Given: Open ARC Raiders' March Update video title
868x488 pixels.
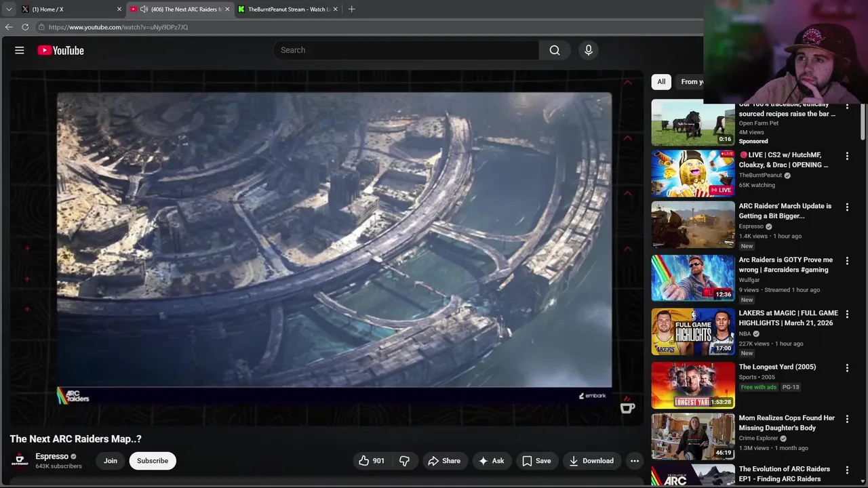Looking at the screenshot, I should (x=785, y=211).
